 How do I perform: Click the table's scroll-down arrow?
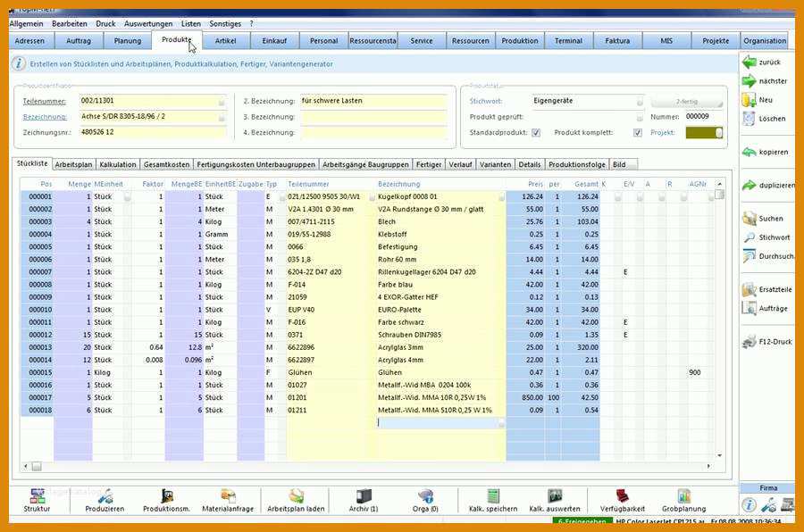point(719,455)
